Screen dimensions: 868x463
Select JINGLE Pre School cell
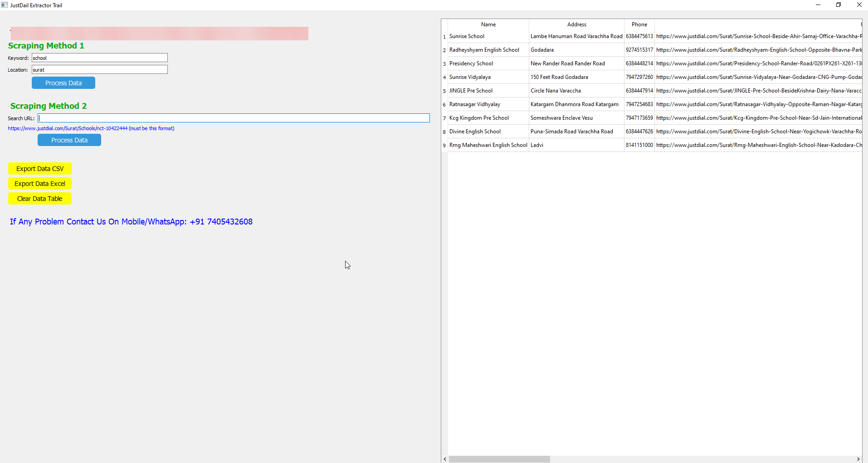coord(488,91)
